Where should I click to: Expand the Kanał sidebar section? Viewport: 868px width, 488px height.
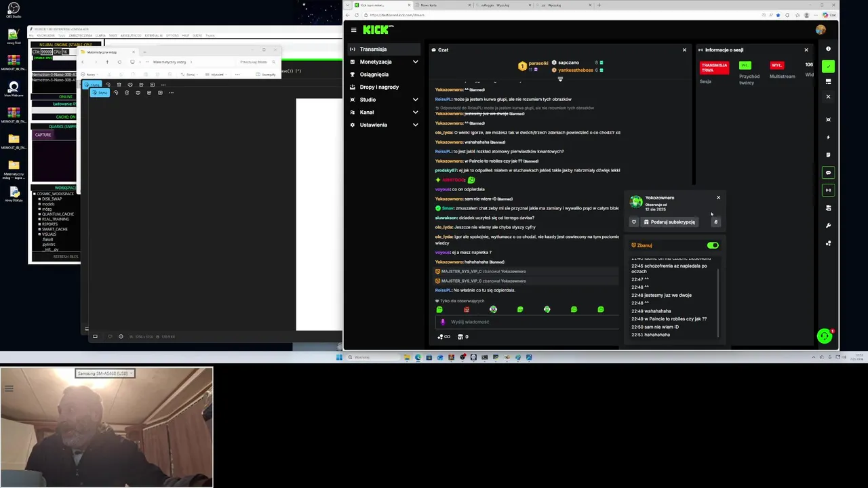(384, 113)
